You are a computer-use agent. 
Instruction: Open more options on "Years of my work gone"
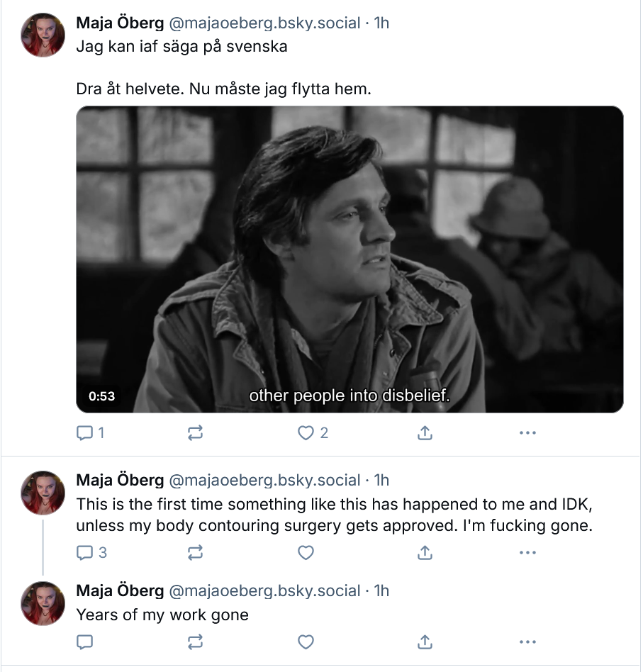527,642
